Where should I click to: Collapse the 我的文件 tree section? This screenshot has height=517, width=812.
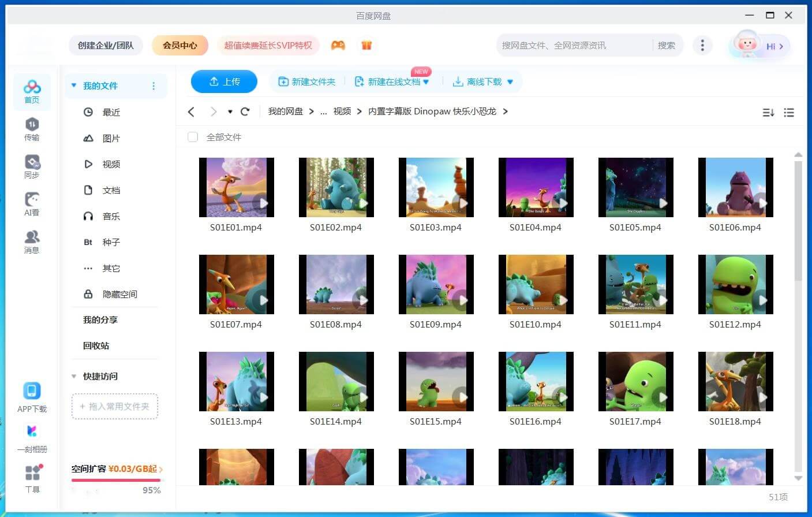(x=74, y=85)
